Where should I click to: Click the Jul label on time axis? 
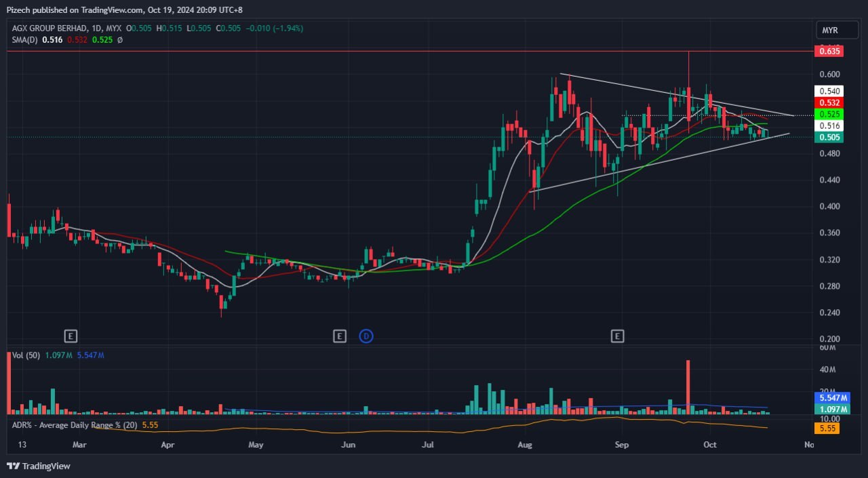pos(427,445)
